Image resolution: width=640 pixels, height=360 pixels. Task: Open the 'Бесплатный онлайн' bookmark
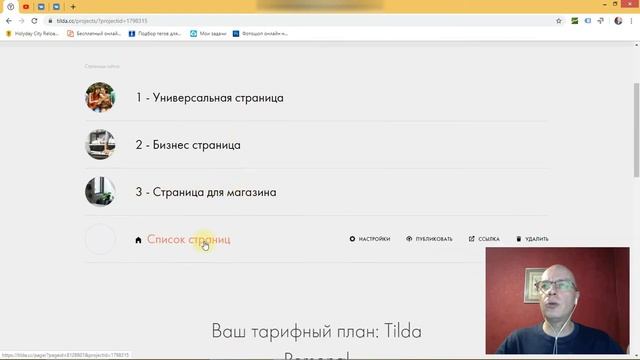(x=94, y=33)
